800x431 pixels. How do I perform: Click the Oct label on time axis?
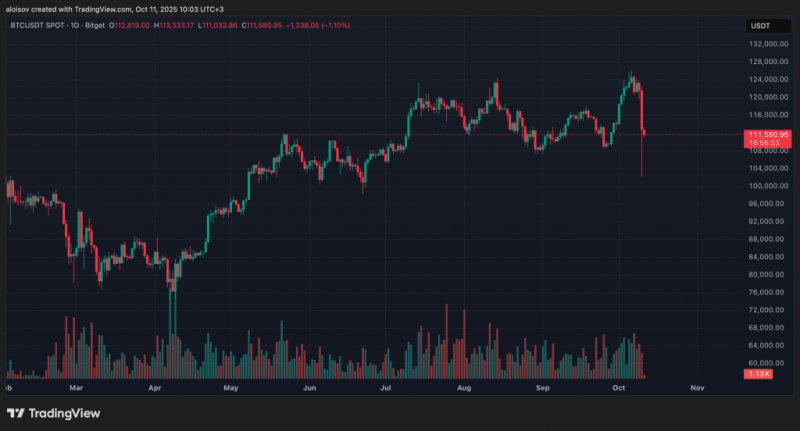618,388
